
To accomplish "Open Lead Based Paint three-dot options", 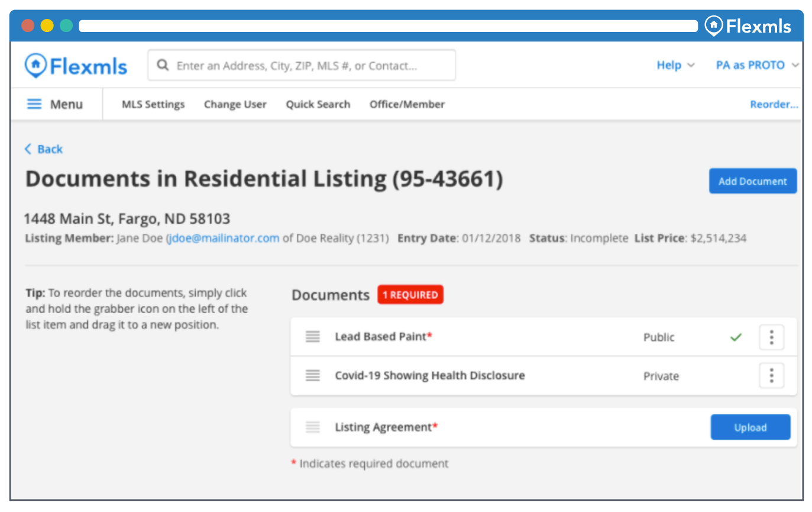I will (x=771, y=337).
